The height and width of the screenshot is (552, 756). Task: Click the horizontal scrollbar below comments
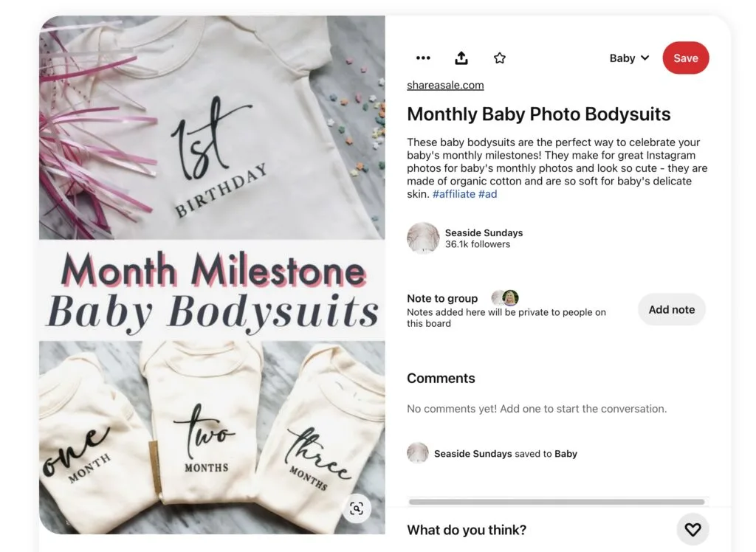tap(557, 502)
